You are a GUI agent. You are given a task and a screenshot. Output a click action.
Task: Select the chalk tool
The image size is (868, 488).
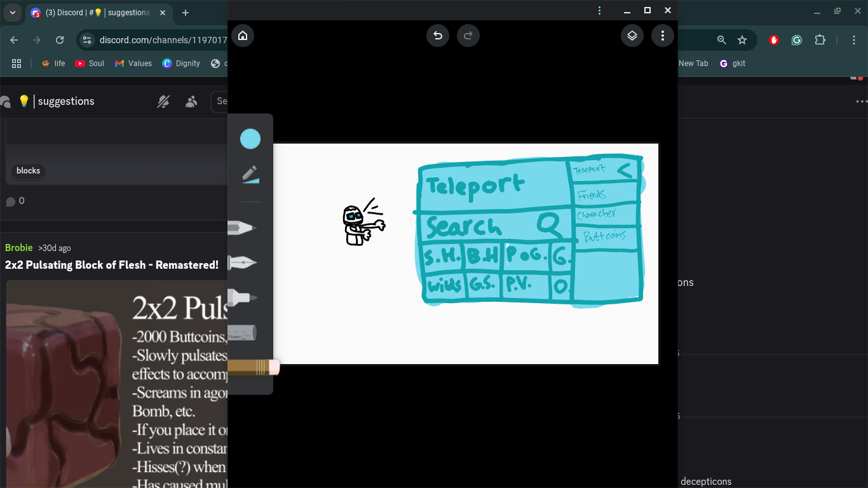click(242, 332)
